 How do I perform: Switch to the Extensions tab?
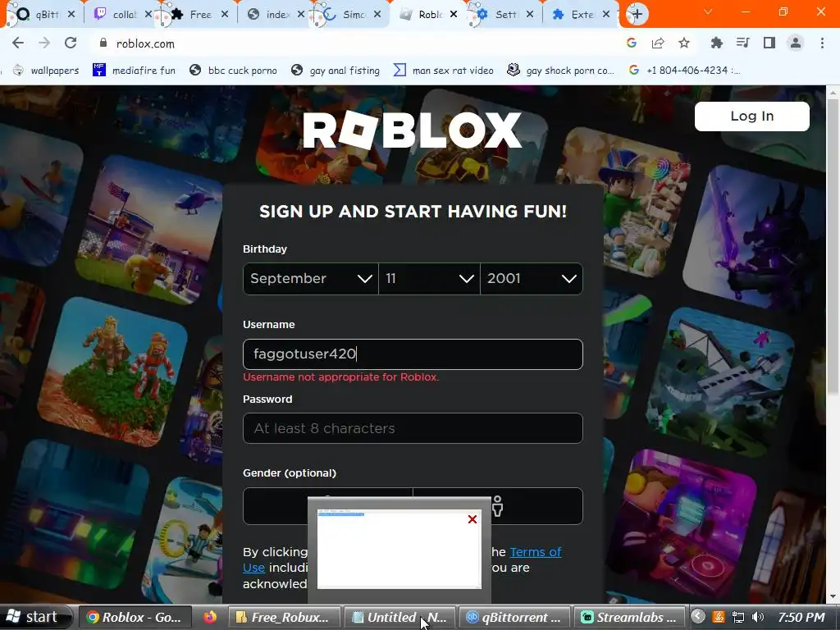coord(581,15)
